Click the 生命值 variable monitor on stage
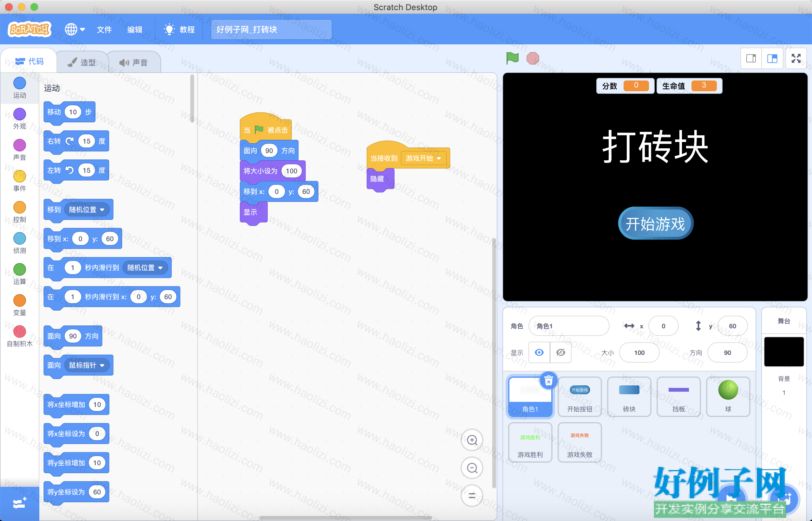The width and height of the screenshot is (812, 521). tap(689, 86)
